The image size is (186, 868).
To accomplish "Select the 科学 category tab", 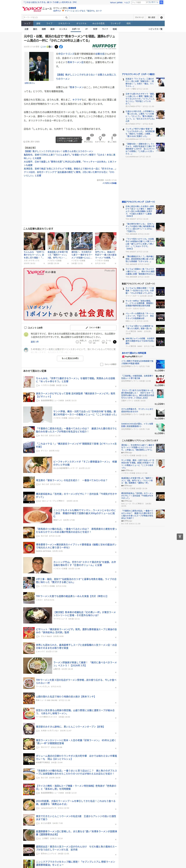I will 95,29.
